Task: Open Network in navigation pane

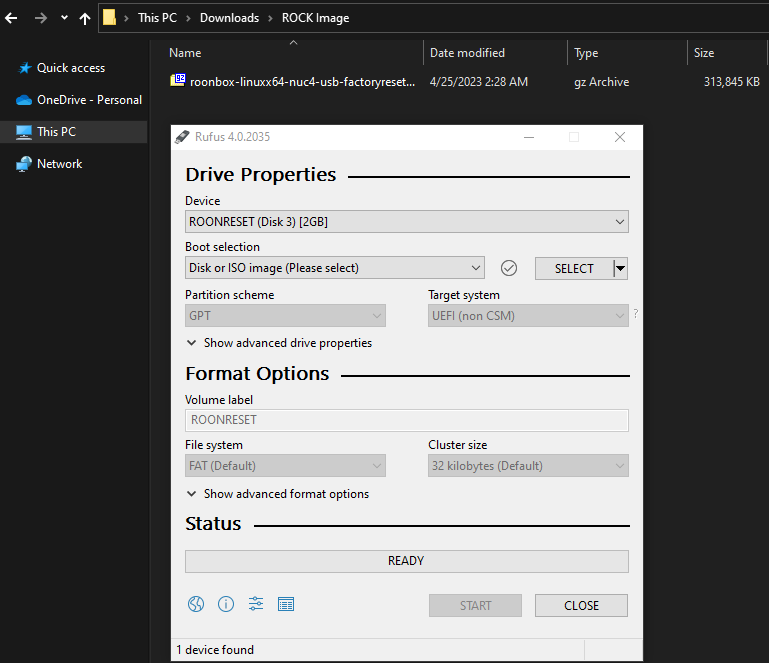Action: (x=49, y=164)
